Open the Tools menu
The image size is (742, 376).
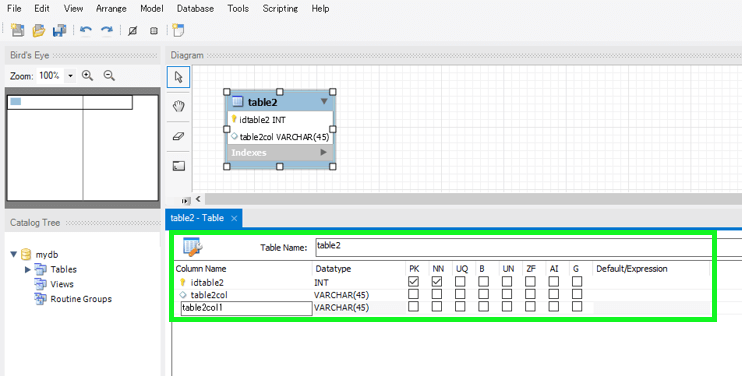point(238,9)
